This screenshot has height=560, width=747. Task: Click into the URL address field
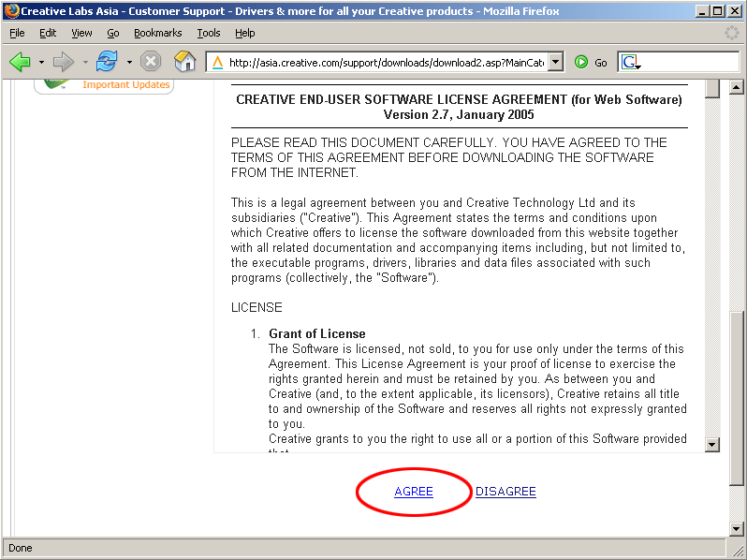click(386, 63)
